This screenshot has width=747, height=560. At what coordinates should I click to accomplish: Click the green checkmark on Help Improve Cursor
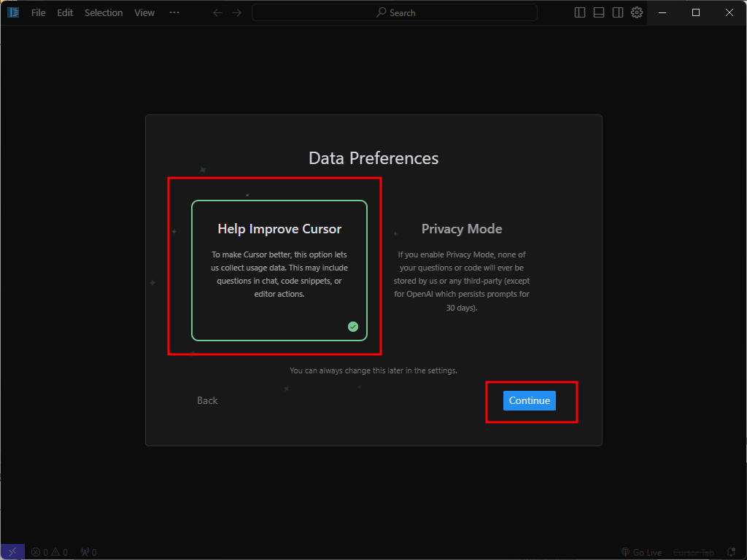353,327
